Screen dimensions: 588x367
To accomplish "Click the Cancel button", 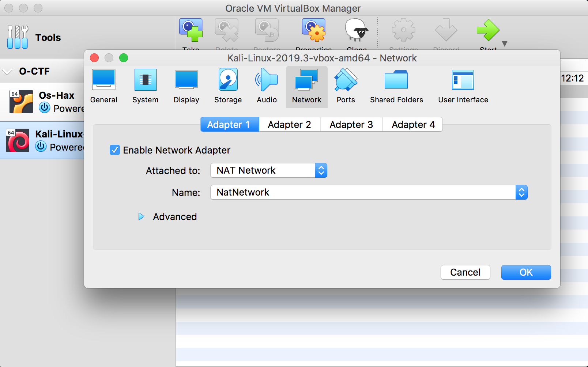I will tap(465, 272).
